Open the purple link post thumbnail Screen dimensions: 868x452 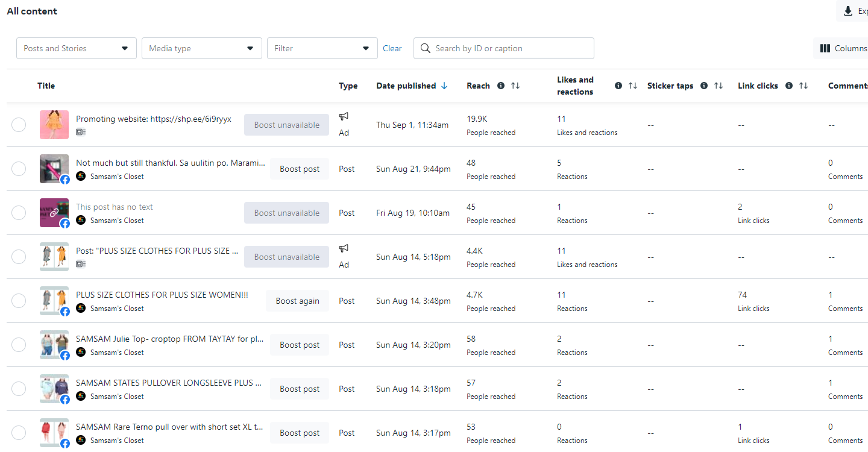[x=54, y=213]
